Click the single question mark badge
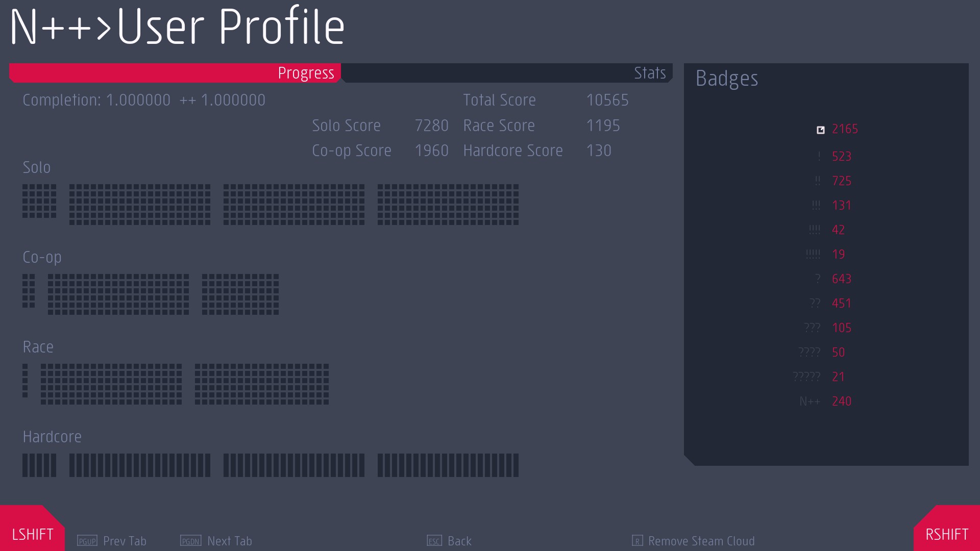This screenshot has width=980, height=551. click(x=818, y=279)
